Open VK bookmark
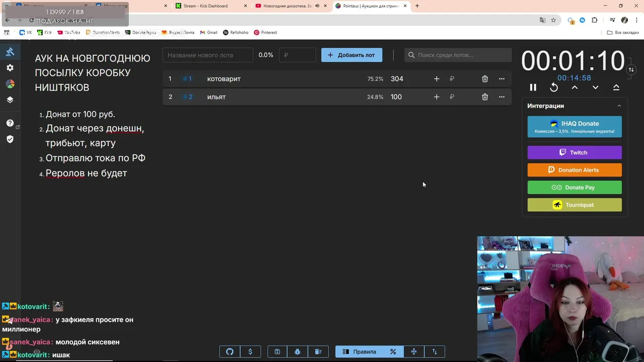Screen dimensions: 644x362 coord(26,33)
